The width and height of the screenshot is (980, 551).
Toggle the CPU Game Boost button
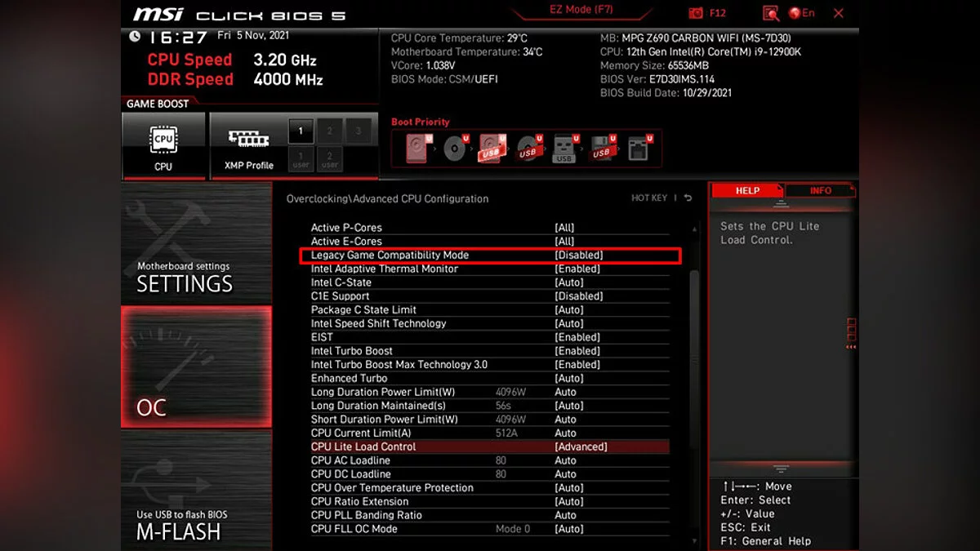[163, 145]
